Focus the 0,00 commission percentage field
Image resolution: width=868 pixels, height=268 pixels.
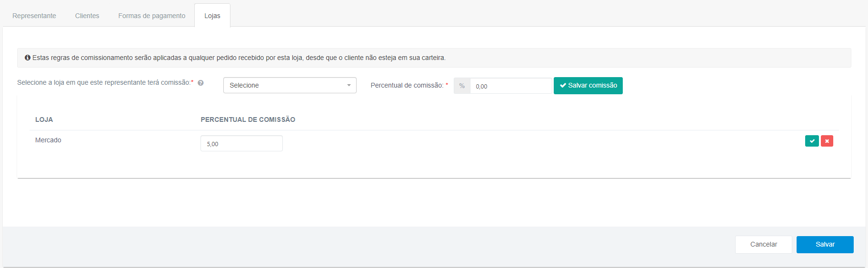[511, 86]
